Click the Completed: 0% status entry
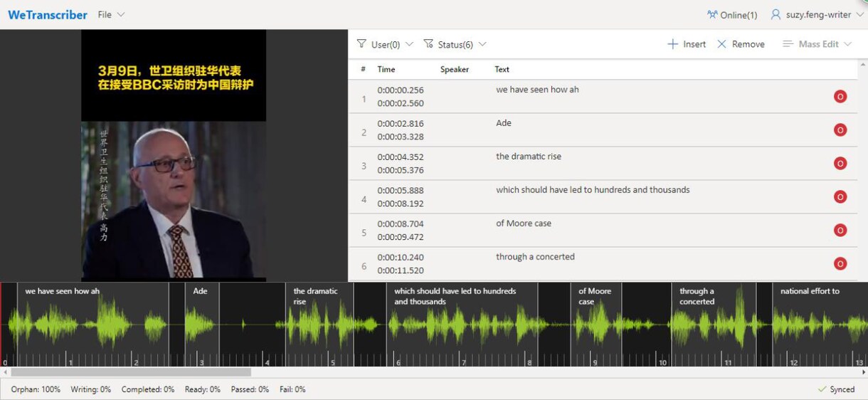The image size is (868, 400). tap(148, 390)
